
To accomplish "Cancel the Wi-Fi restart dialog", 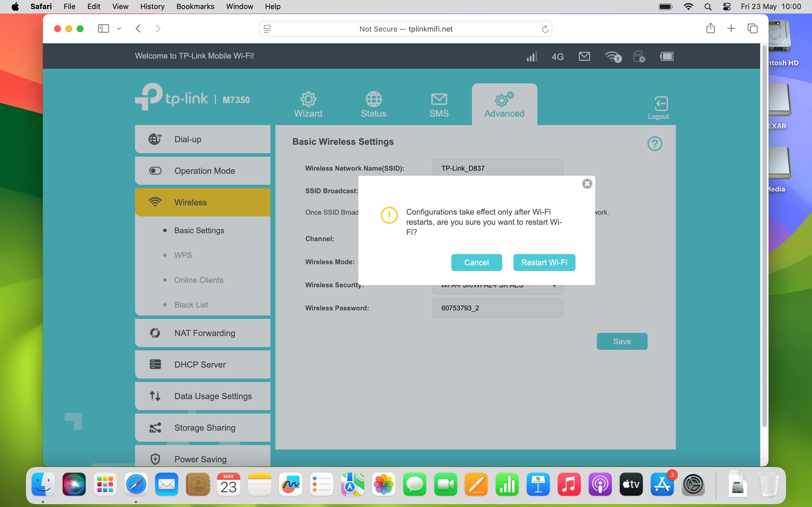I will point(476,263).
